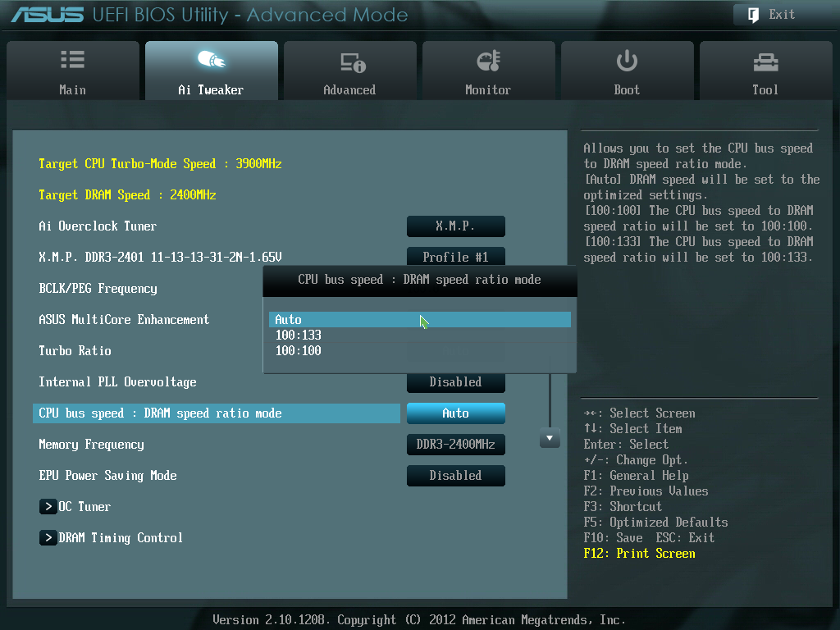Choose 100:100 ratio option
This screenshot has height=630, width=840.
point(299,351)
